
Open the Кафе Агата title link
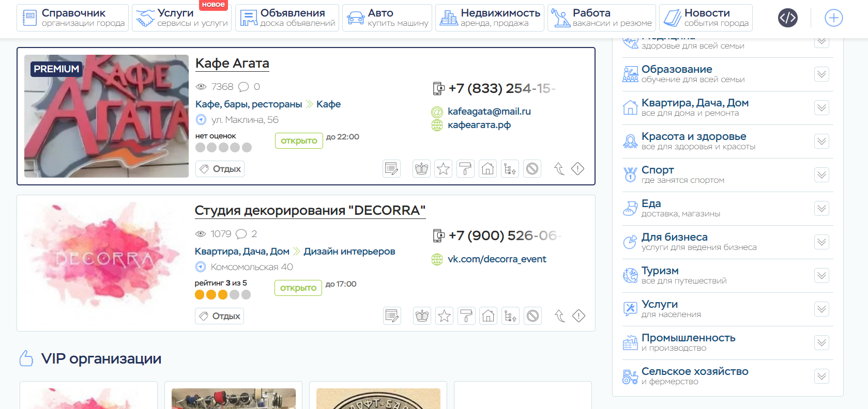pos(232,64)
